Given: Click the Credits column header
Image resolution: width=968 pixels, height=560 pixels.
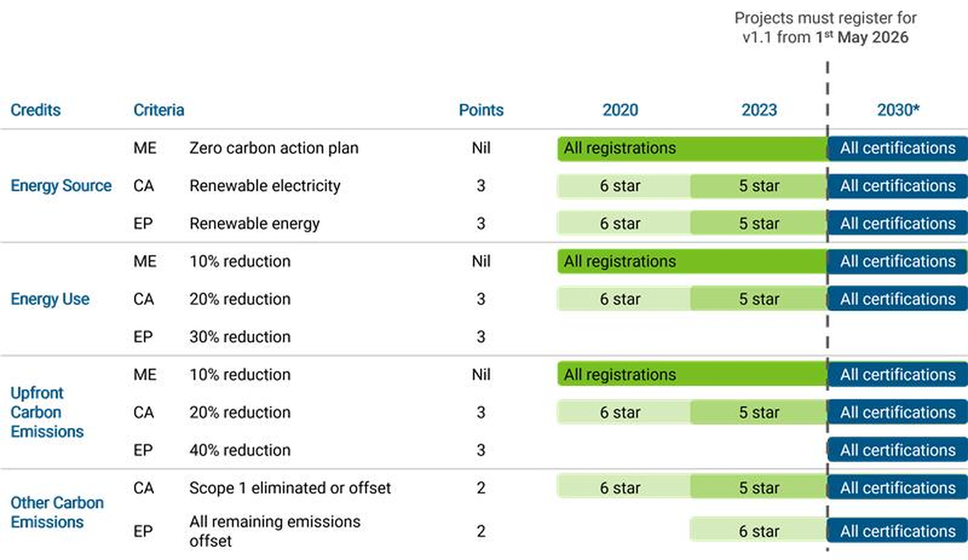Looking at the screenshot, I should 35,110.
